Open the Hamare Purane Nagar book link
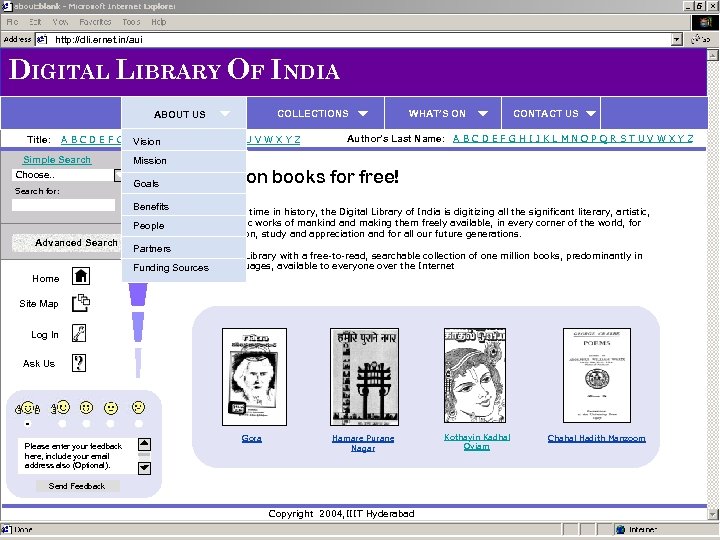 click(363, 443)
